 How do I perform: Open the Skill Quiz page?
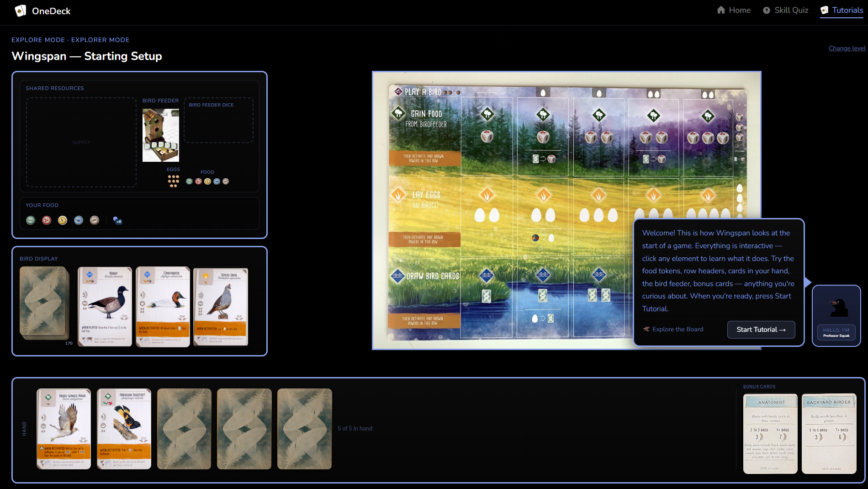click(x=786, y=10)
